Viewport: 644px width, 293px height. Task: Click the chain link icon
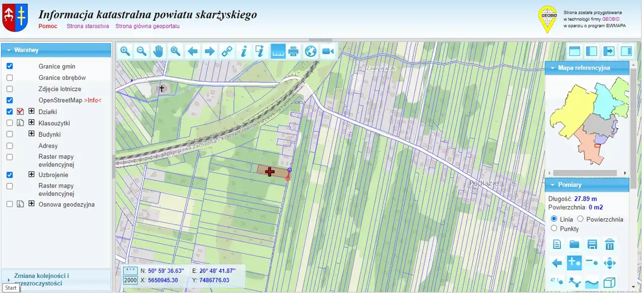point(227,51)
